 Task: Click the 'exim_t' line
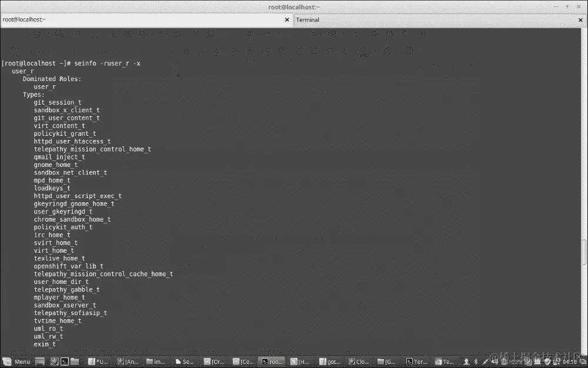[x=45, y=344]
